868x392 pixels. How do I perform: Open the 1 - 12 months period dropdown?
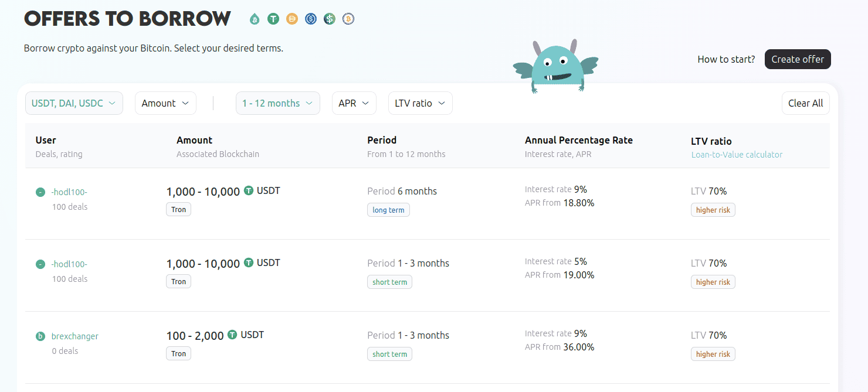pyautogui.click(x=277, y=103)
